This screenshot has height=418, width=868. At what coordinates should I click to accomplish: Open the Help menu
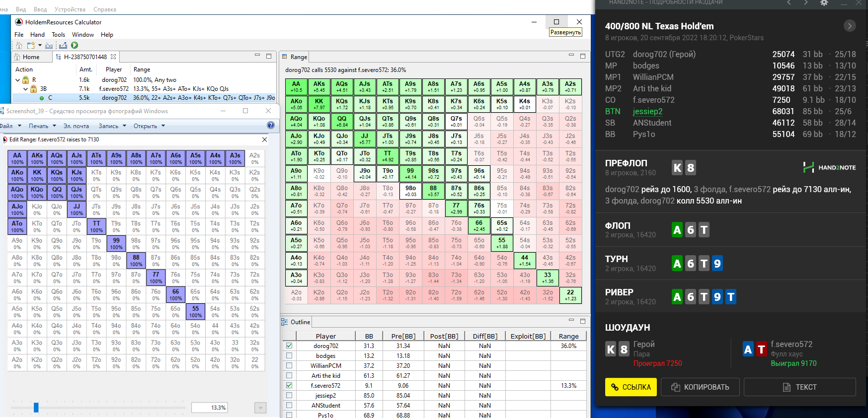click(107, 34)
